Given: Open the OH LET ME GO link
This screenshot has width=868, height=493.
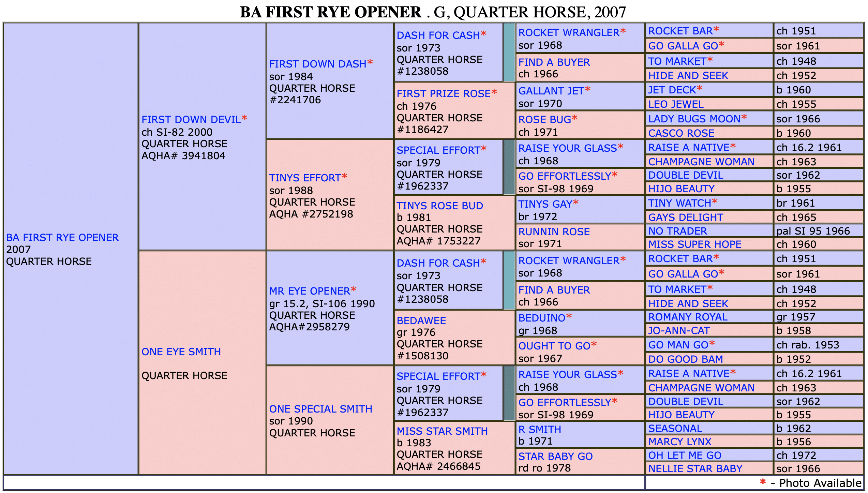Looking at the screenshot, I should tap(685, 455).
